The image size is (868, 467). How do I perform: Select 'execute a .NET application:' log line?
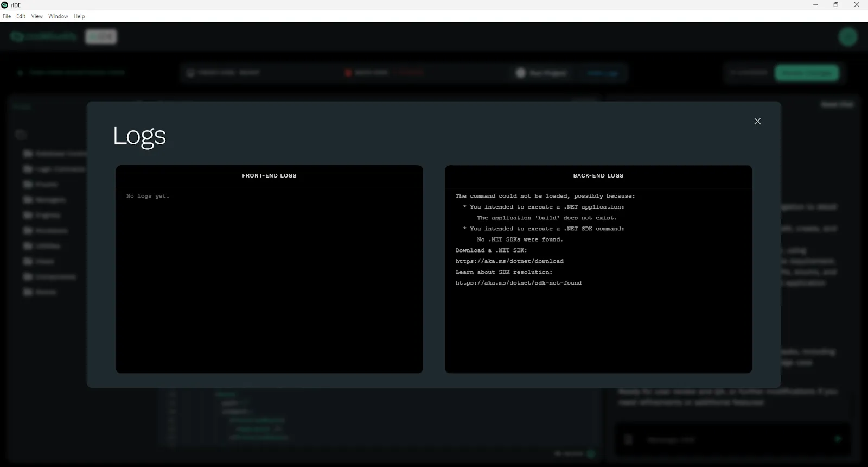click(544, 207)
